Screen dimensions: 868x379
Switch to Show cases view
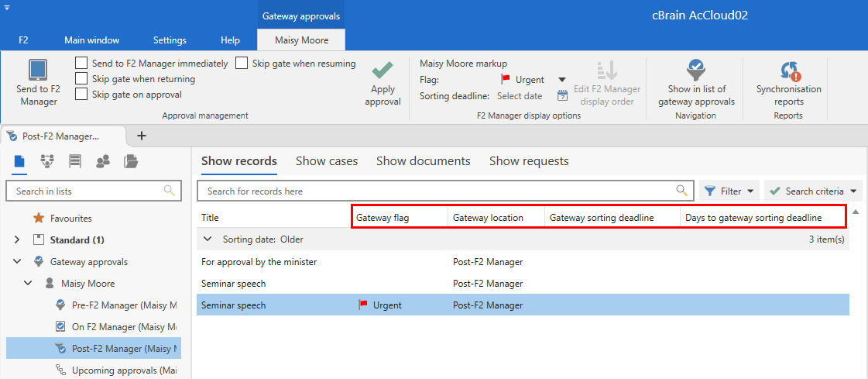point(327,161)
